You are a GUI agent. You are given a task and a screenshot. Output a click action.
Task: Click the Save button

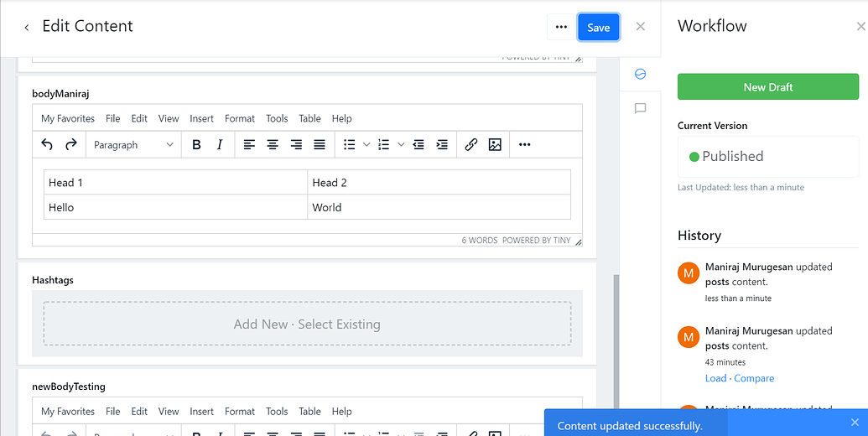tap(598, 27)
